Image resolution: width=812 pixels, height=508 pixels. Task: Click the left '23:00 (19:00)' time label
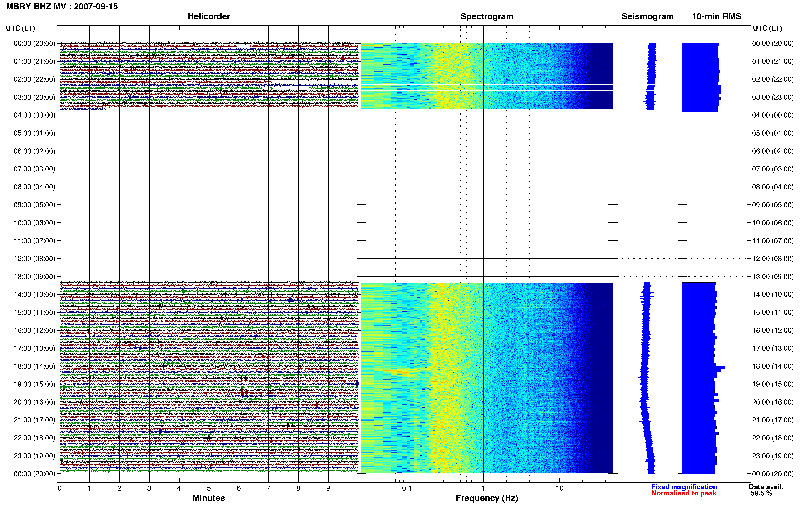tap(34, 456)
